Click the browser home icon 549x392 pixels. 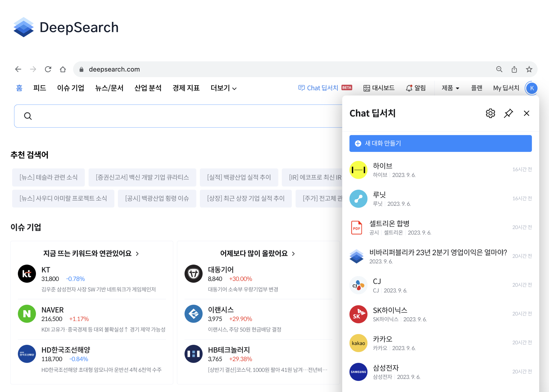click(63, 69)
